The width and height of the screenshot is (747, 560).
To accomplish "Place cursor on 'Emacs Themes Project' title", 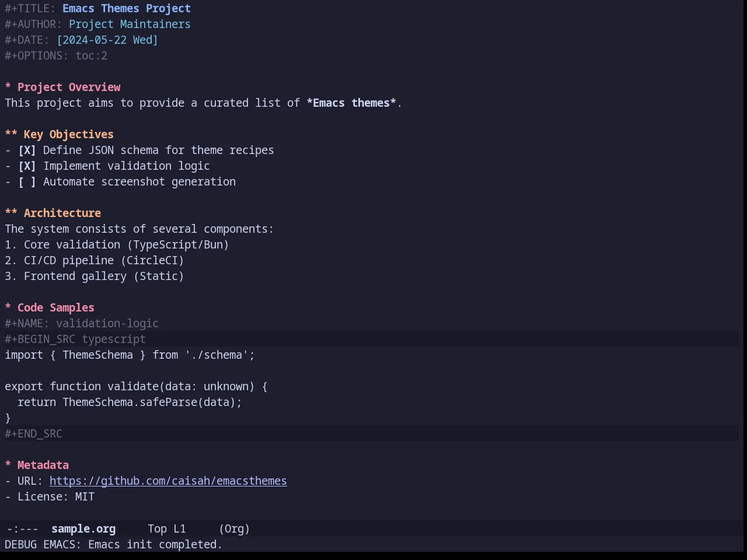I will tap(127, 8).
